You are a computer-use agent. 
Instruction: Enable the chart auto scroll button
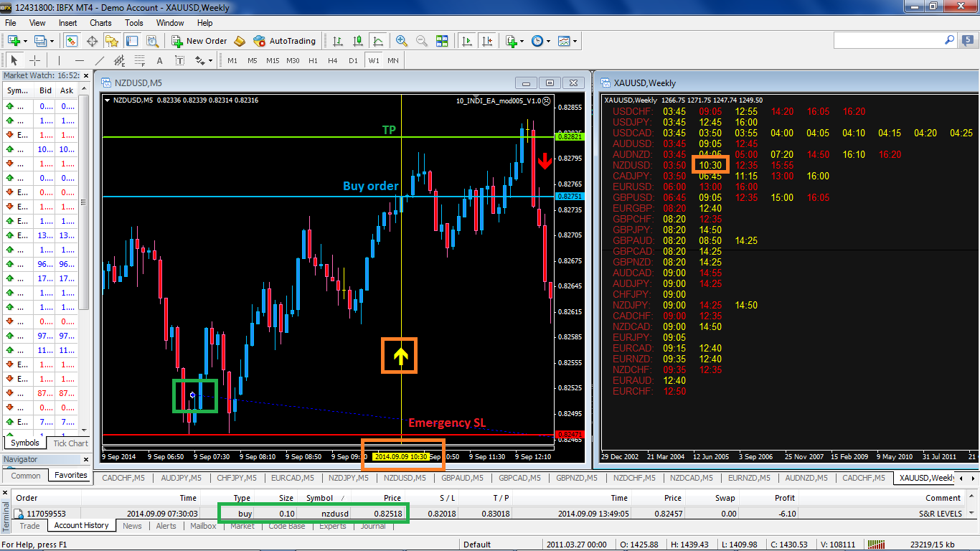(466, 41)
